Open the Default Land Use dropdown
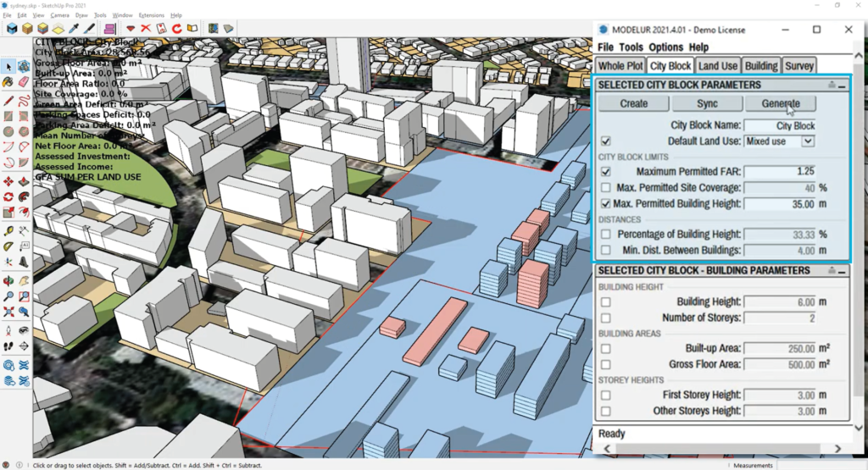The width and height of the screenshot is (868, 470). click(x=808, y=141)
